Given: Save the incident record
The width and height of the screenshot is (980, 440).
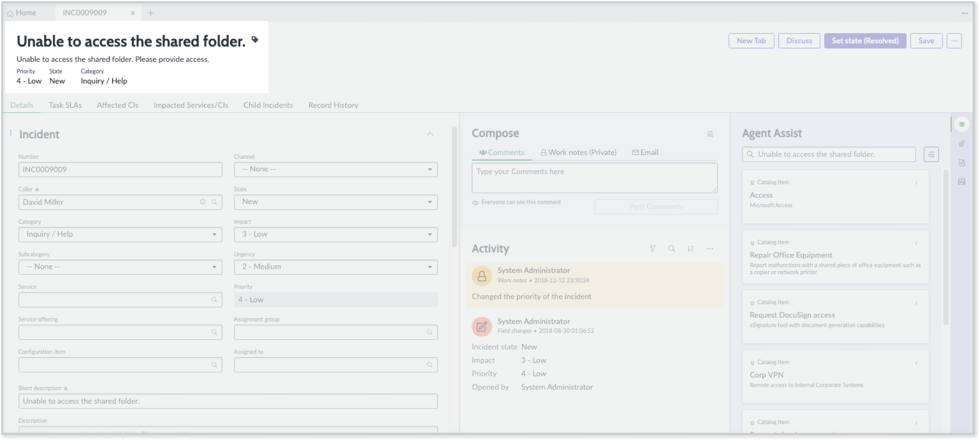Looking at the screenshot, I should click(x=927, y=40).
